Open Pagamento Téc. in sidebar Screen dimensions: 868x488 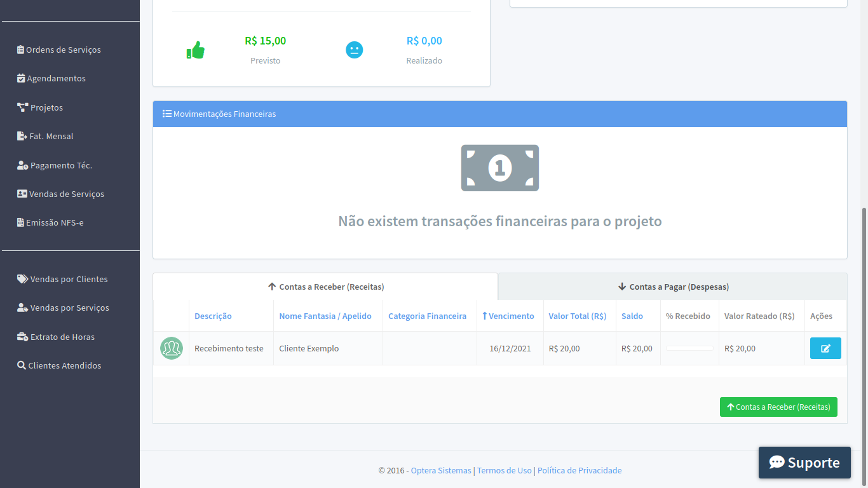click(61, 165)
